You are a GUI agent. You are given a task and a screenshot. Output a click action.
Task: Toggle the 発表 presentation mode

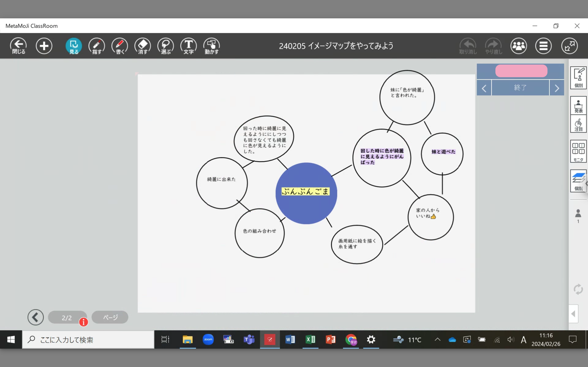tap(578, 106)
